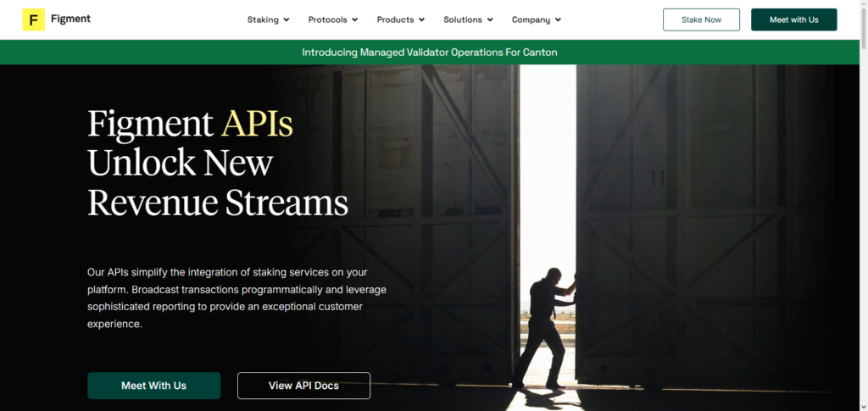Click the View API Docs button
The width and height of the screenshot is (868, 411).
click(x=304, y=386)
